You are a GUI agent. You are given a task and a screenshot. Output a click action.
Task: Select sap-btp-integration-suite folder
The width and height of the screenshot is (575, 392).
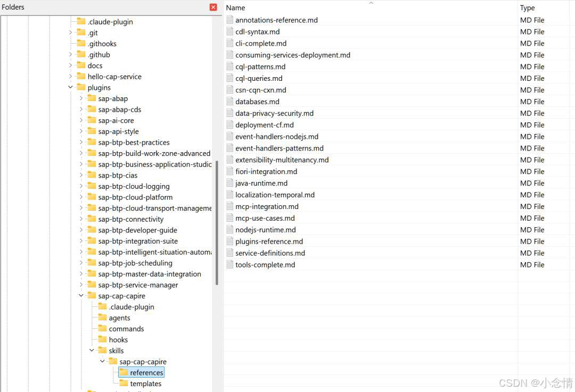coord(138,241)
